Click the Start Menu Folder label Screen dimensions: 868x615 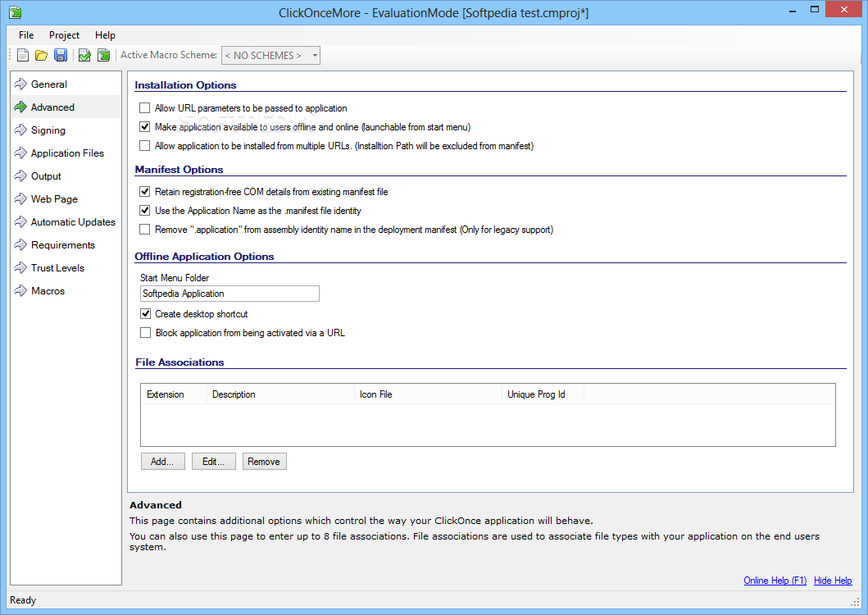(175, 278)
